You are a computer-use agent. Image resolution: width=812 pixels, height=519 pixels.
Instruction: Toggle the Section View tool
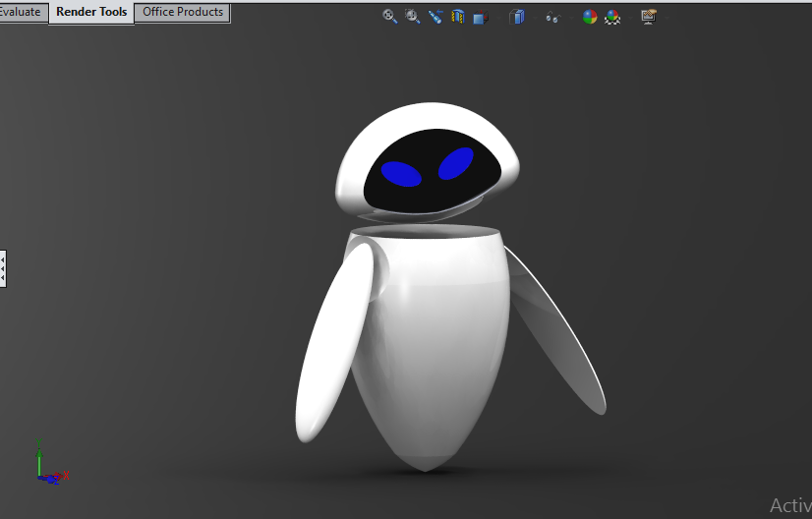click(458, 17)
